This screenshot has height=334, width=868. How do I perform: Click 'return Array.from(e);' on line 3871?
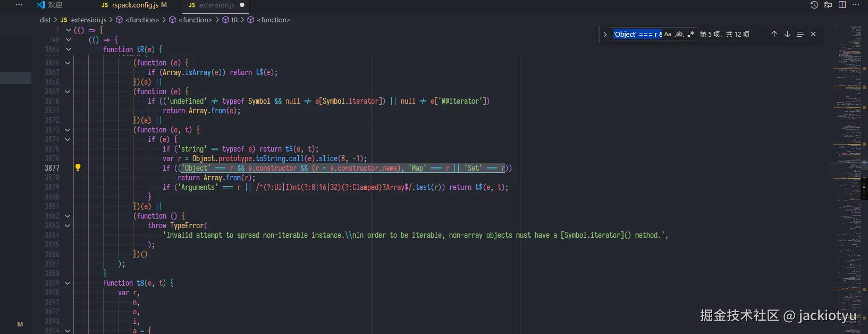point(201,111)
